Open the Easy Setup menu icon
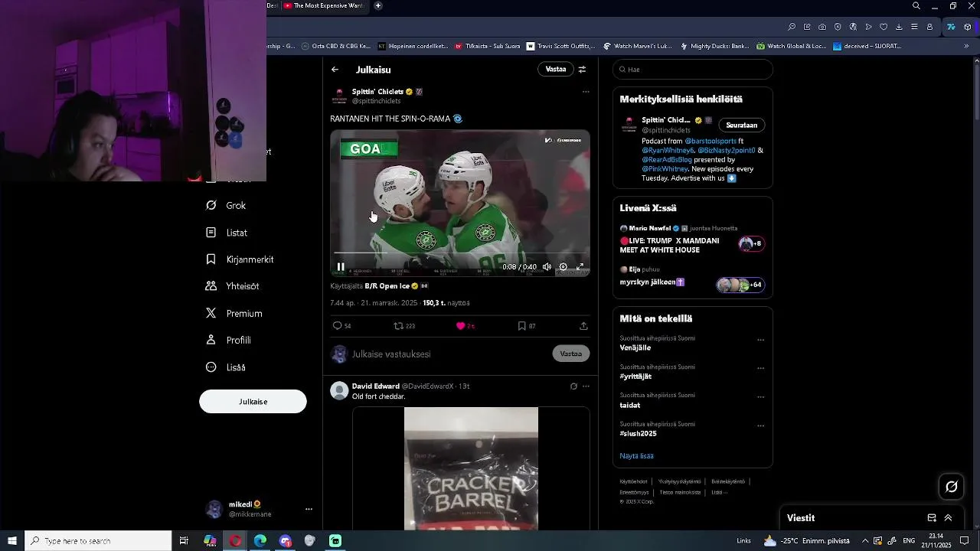The height and width of the screenshot is (551, 980). pyautogui.click(x=914, y=27)
